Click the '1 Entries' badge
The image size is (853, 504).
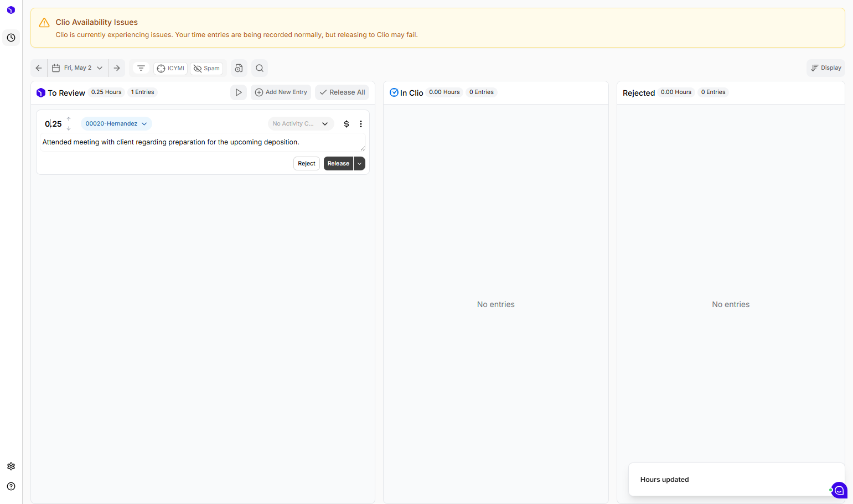tap(143, 92)
